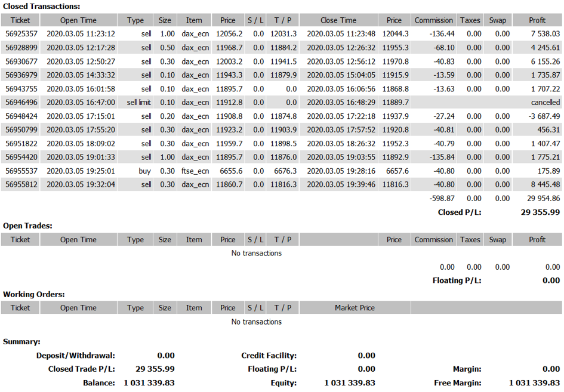Click the Floating P/L label below Open Trades
The width and height of the screenshot is (564, 392).
point(457,280)
